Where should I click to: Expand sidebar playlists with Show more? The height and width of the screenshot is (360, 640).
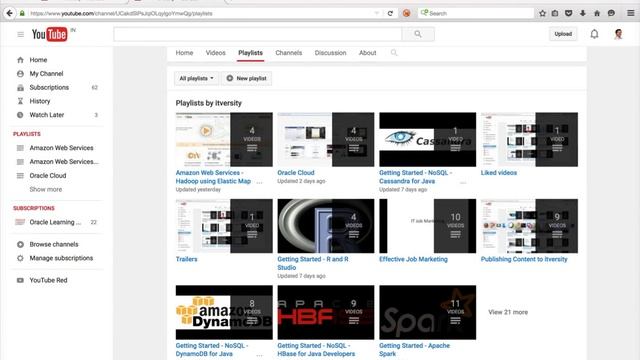[x=46, y=189]
